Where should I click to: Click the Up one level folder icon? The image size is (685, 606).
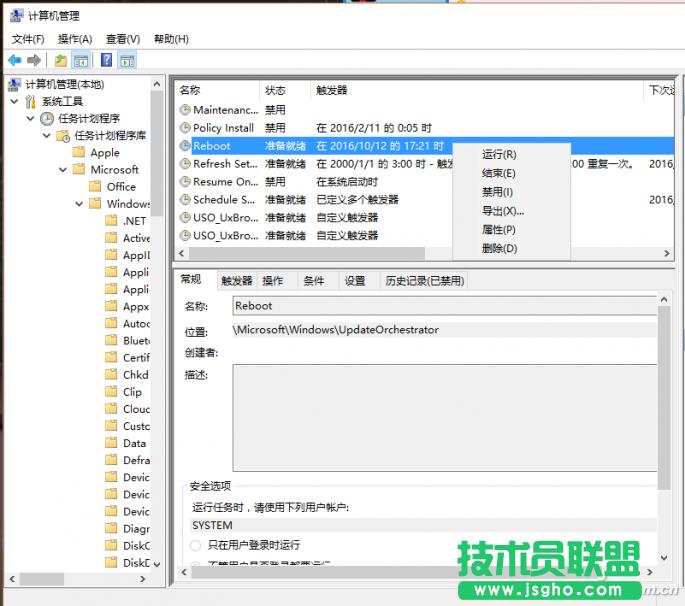click(61, 60)
